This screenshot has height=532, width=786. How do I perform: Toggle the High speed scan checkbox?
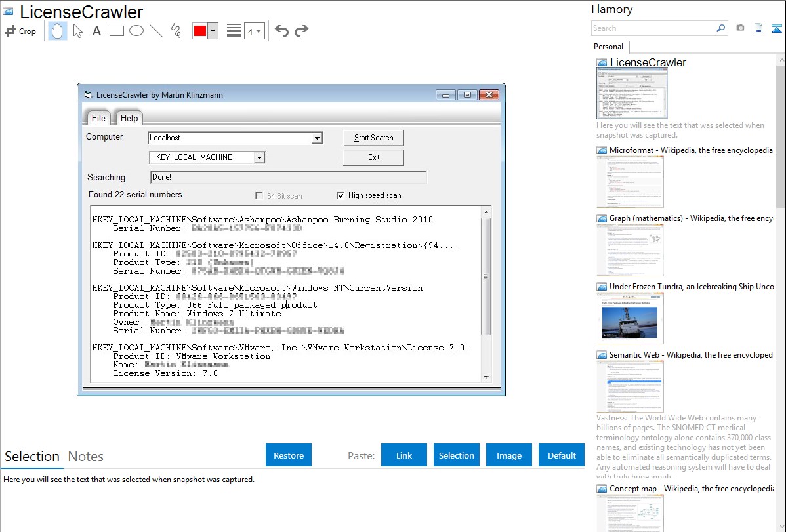[341, 195]
